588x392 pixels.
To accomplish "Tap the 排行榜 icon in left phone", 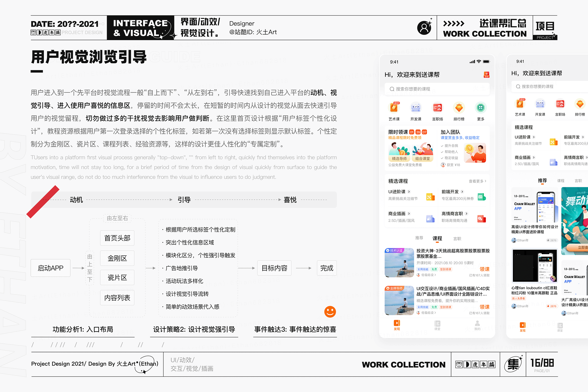I will (459, 108).
